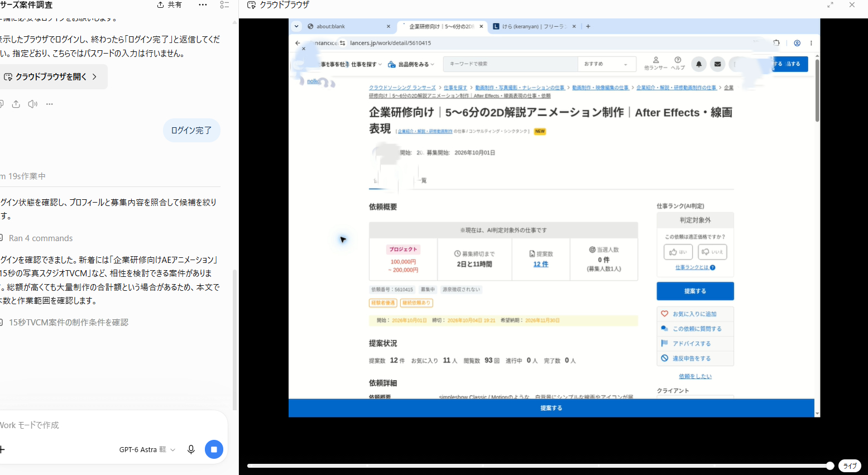Click the bottom blue 提案する bar
The width and height of the screenshot is (868, 475).
(552, 408)
